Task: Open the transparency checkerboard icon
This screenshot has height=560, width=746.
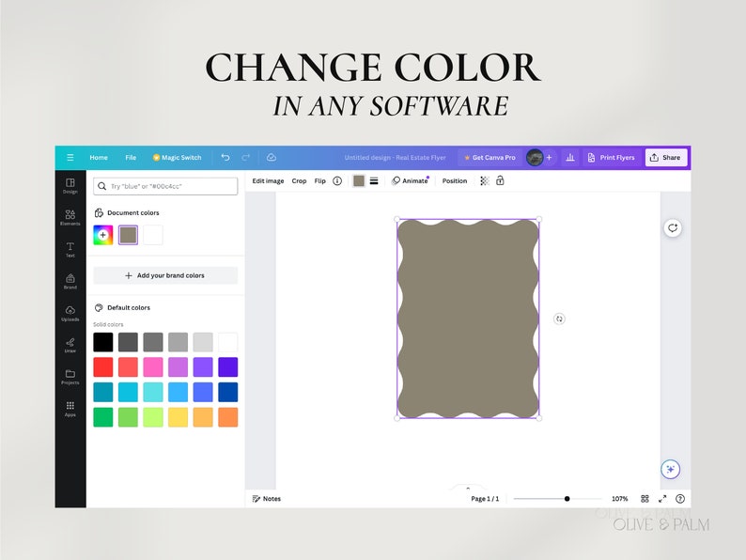Action: tap(484, 180)
